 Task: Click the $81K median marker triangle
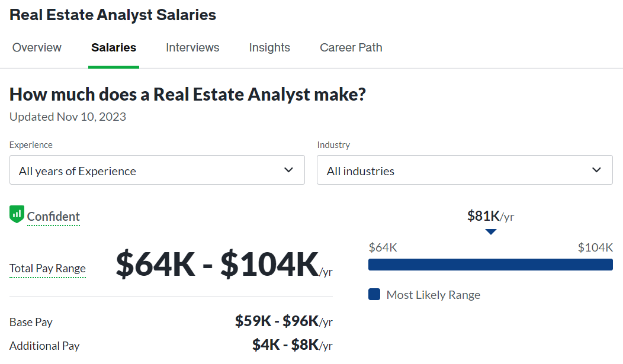point(491,232)
